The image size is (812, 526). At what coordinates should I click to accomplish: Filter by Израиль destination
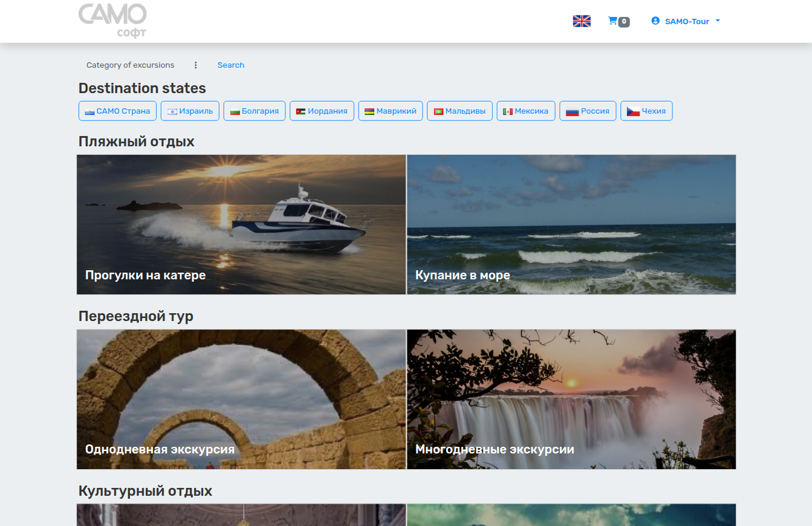(x=190, y=111)
